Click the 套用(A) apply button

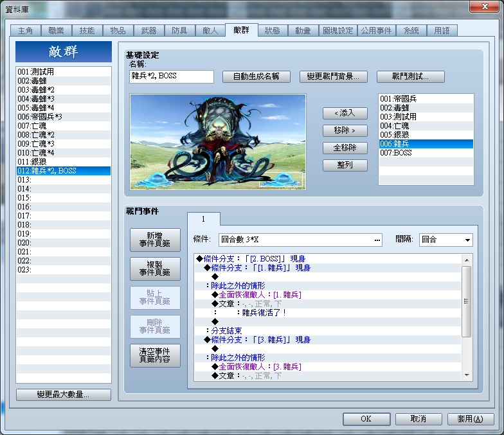pos(471,419)
